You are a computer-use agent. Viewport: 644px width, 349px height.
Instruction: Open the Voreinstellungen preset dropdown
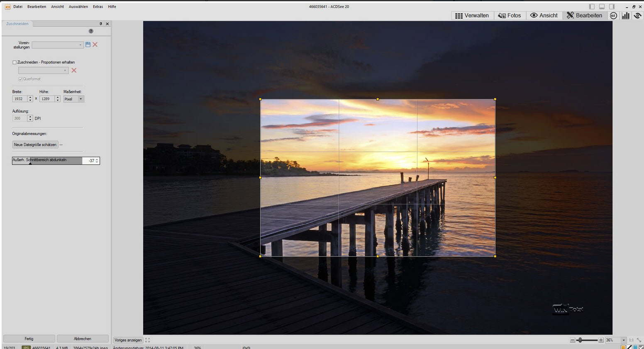coord(58,44)
